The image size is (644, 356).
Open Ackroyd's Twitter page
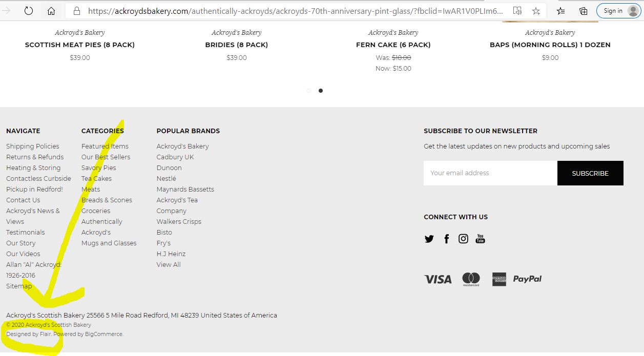[429, 239]
